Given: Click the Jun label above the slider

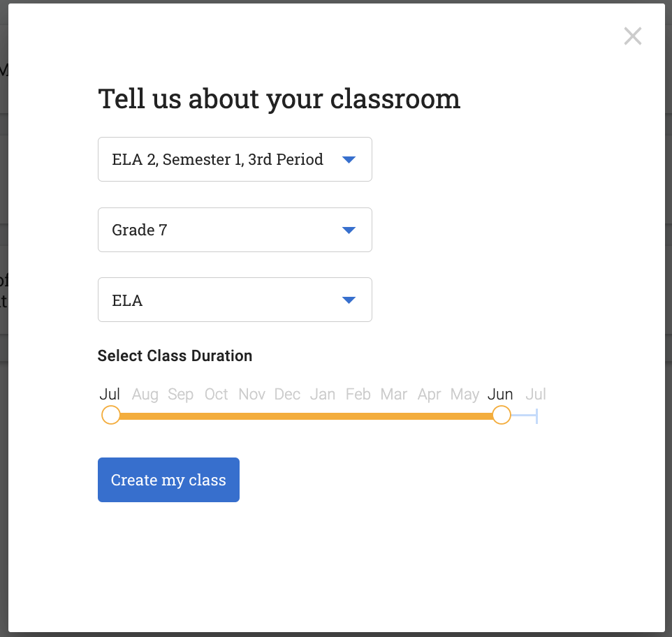Looking at the screenshot, I should tap(500, 394).
